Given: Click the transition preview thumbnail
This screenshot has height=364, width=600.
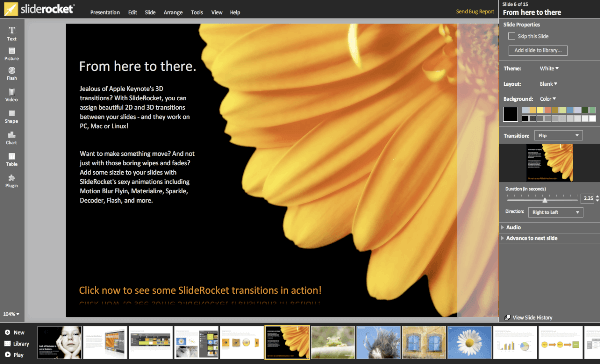Looking at the screenshot, I should click(549, 162).
